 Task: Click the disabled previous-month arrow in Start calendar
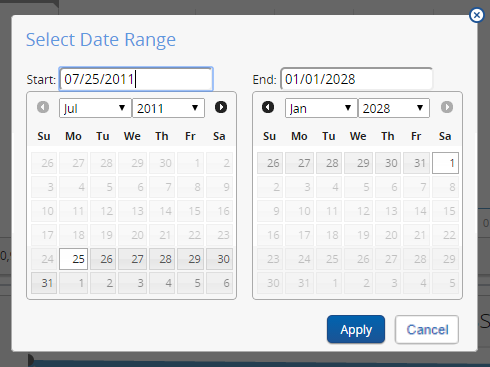pyautogui.click(x=43, y=107)
